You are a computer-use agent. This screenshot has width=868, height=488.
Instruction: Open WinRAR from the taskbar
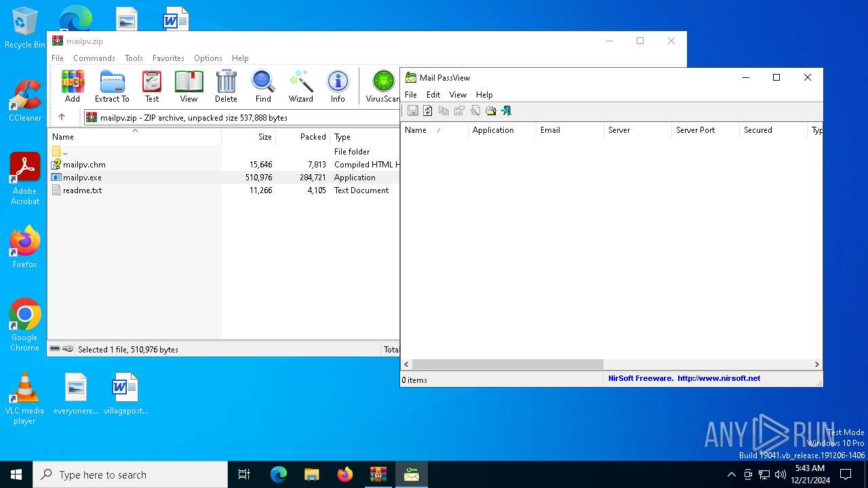pos(378,474)
